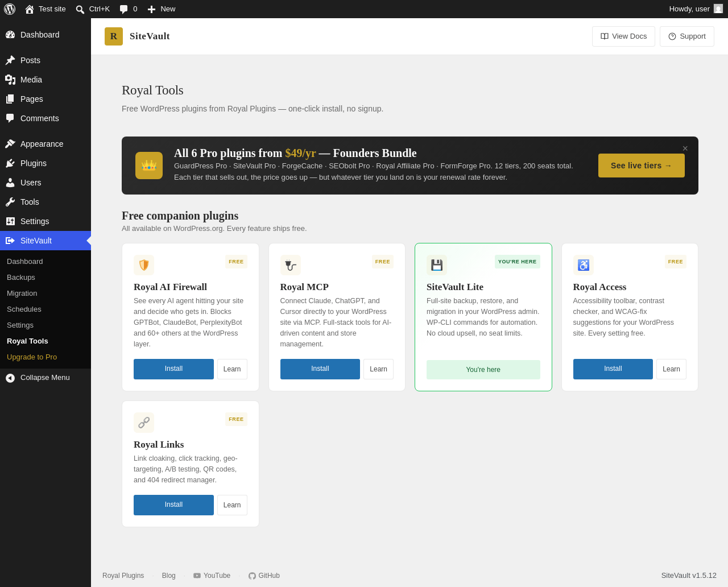Image resolution: width=728 pixels, height=587 pixels.
Task: Learn more about Royal MCP
Action: [x=379, y=369]
